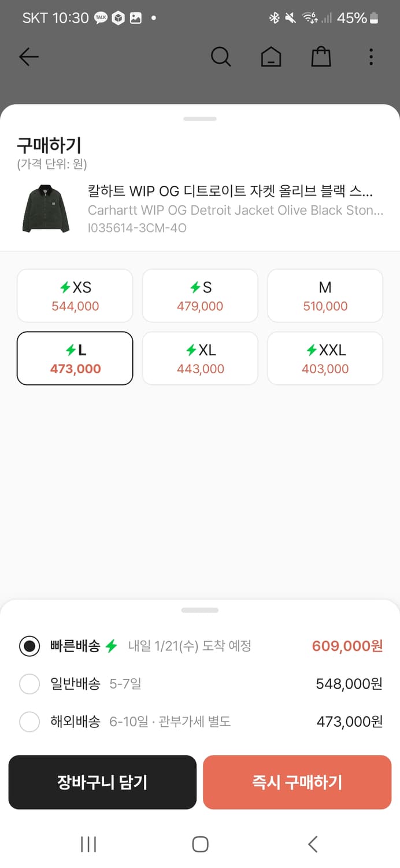This screenshot has height=868, width=400.
Task: Select 해외배송 overseas delivery radio button
Action: click(x=29, y=722)
